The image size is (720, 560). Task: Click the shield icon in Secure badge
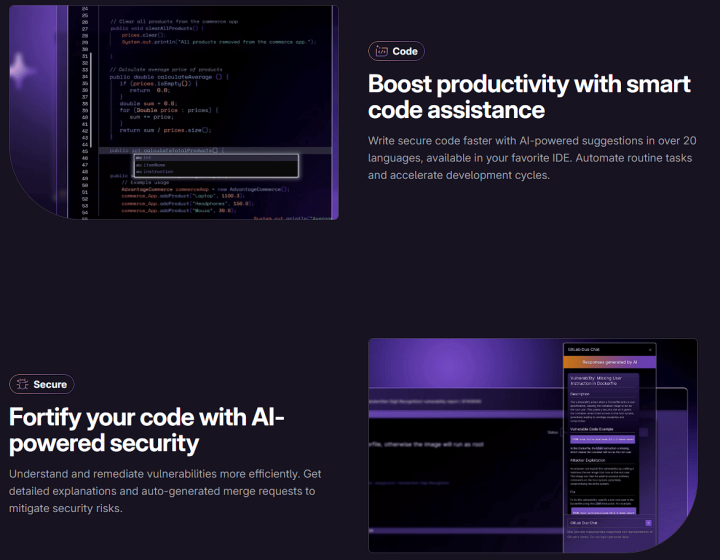pos(21,384)
